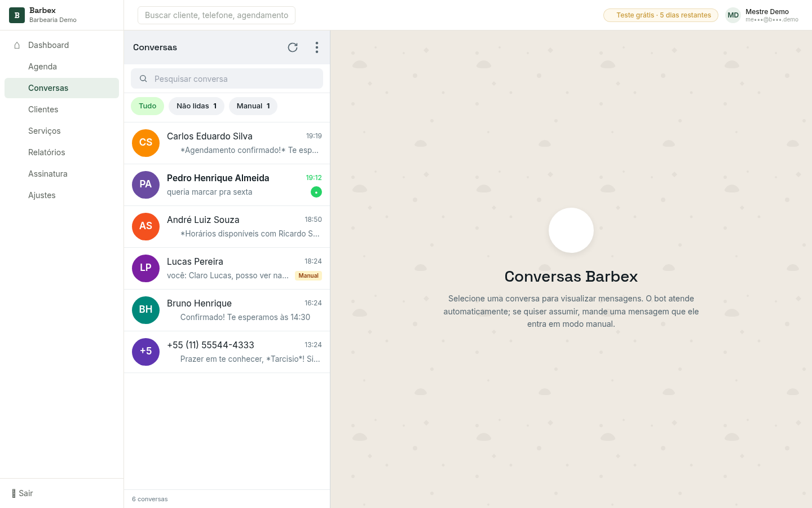This screenshot has height=508, width=812.
Task: Open the +55 (11) 55544-4333 conversation
Action: pos(227,352)
